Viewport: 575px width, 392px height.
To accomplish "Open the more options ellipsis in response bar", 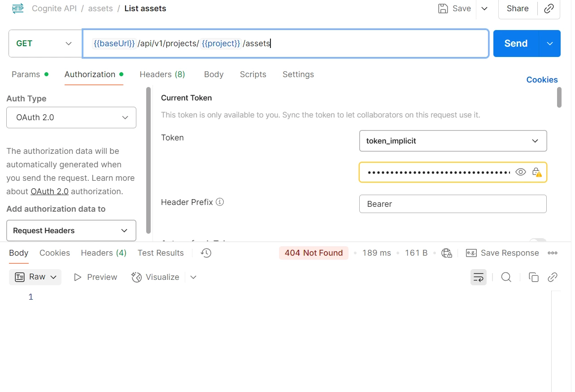I will click(553, 253).
